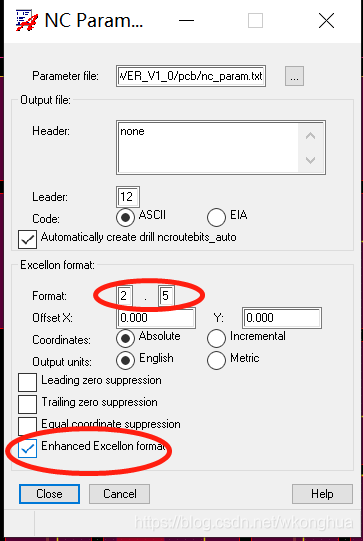Click the Header scroll down arrow

click(311, 160)
